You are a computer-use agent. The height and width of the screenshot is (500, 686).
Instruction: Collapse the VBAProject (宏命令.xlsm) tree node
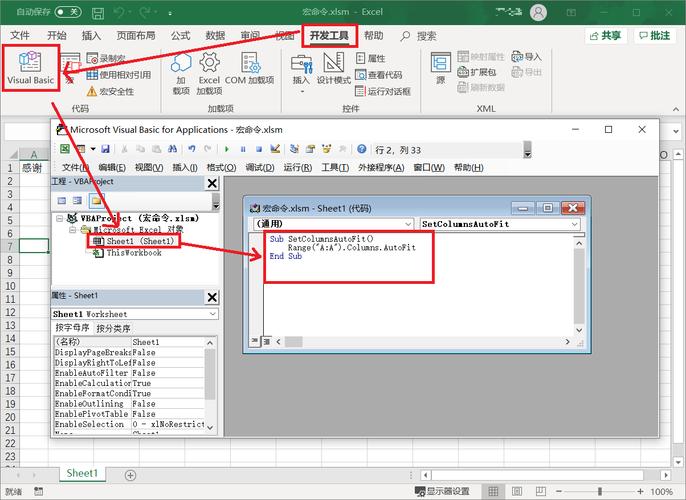tap(60, 218)
